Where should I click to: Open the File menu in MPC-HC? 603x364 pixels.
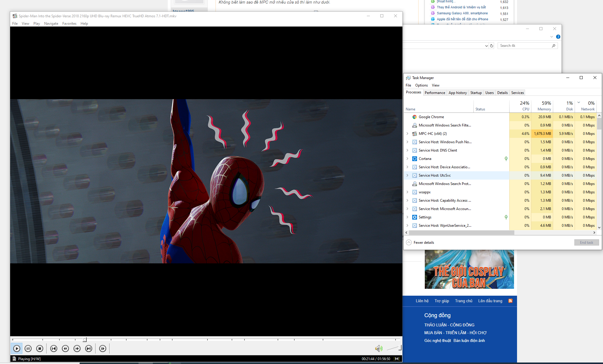(x=15, y=24)
